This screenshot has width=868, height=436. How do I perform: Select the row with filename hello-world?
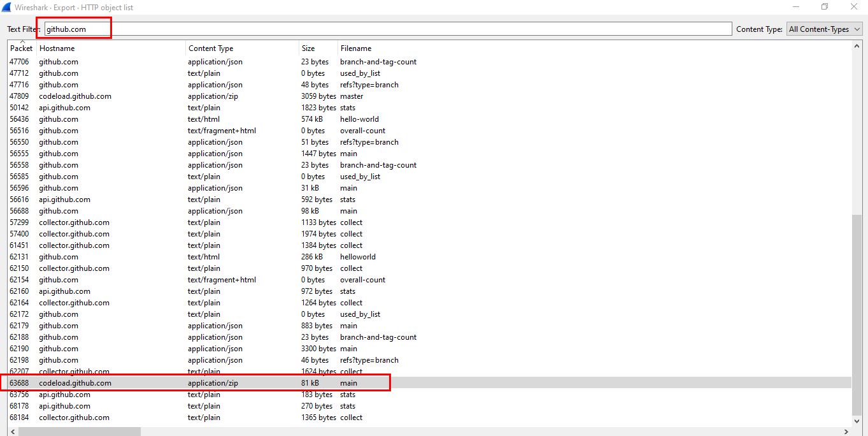click(430, 119)
